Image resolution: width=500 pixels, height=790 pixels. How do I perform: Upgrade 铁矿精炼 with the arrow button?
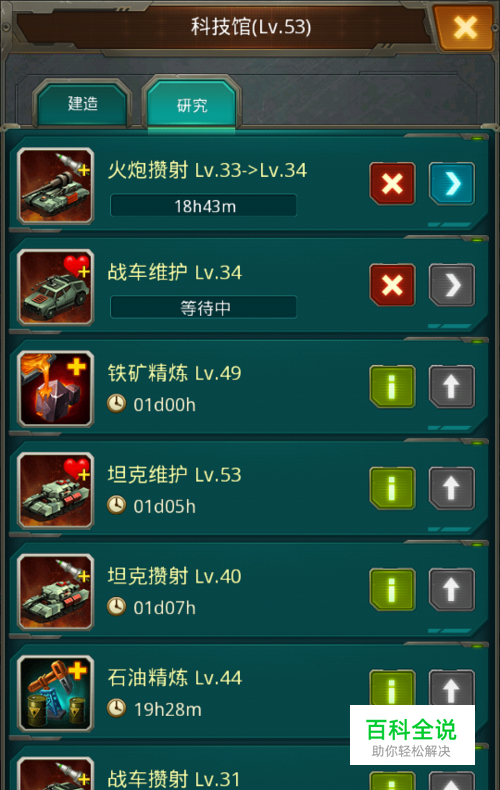(x=452, y=386)
